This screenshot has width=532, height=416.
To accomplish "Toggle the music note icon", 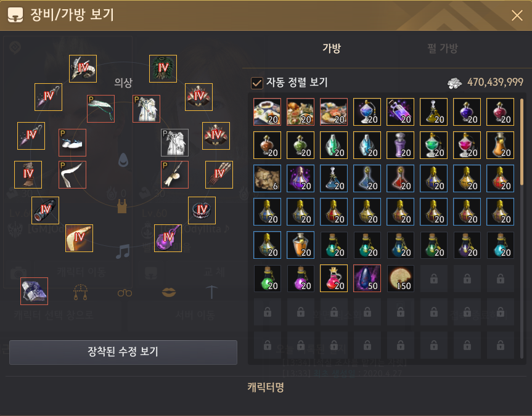I will coord(123,251).
